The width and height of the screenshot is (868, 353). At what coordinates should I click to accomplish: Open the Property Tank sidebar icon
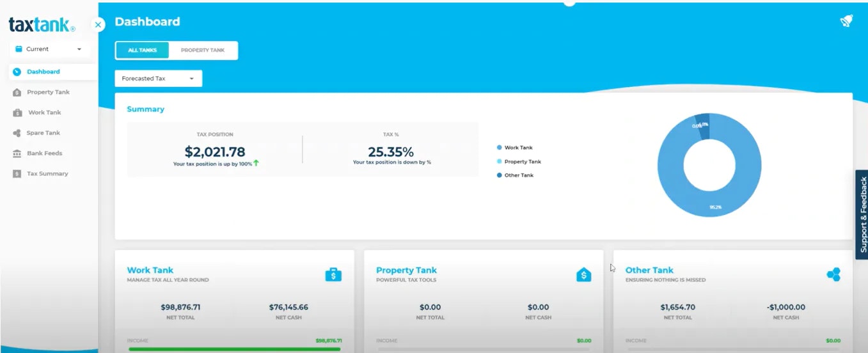[x=17, y=92]
